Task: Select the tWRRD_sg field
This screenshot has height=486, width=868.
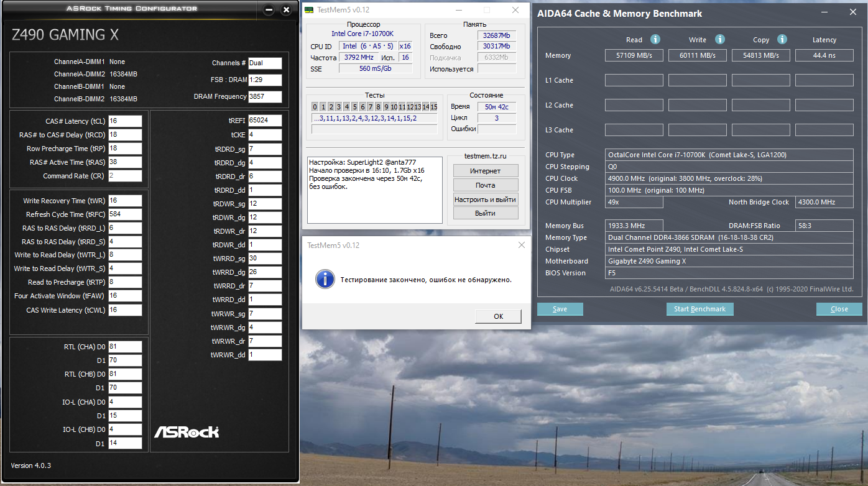Action: (x=265, y=259)
